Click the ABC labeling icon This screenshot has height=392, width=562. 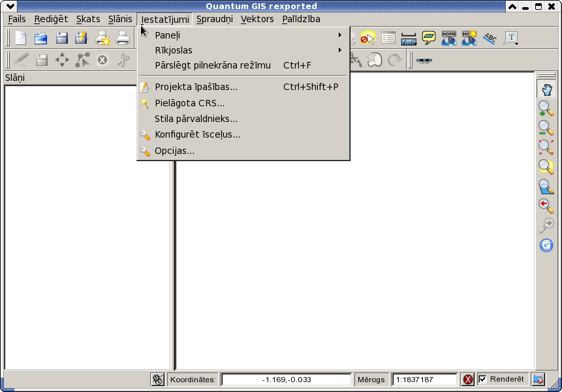[490, 38]
